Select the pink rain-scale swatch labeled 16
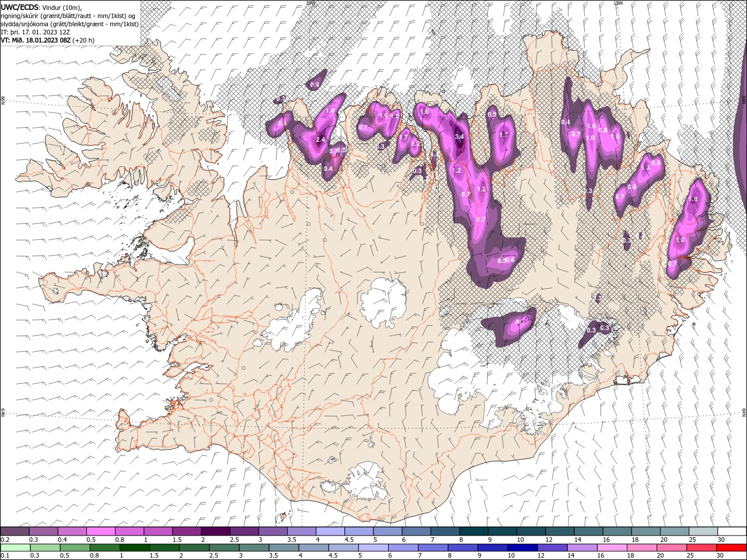Image resolution: width=747 pixels, height=560 pixels. [x=611, y=548]
